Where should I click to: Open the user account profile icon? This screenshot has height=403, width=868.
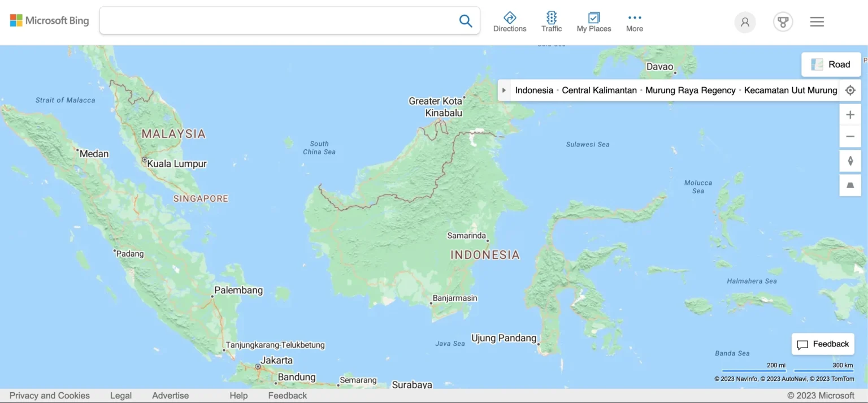(745, 22)
